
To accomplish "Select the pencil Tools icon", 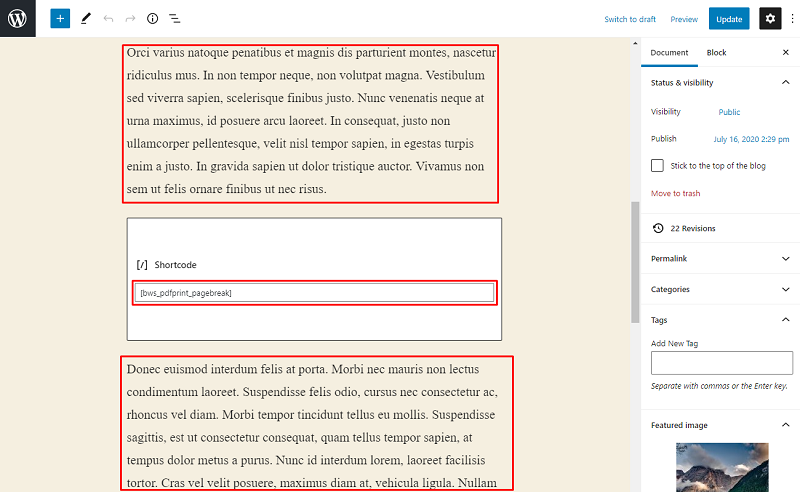I will point(86,19).
